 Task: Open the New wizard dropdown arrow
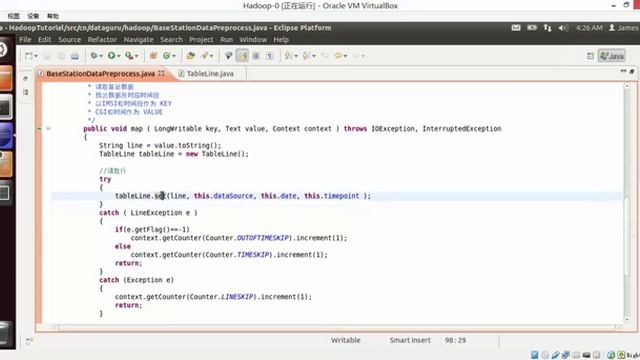pyautogui.click(x=36, y=56)
